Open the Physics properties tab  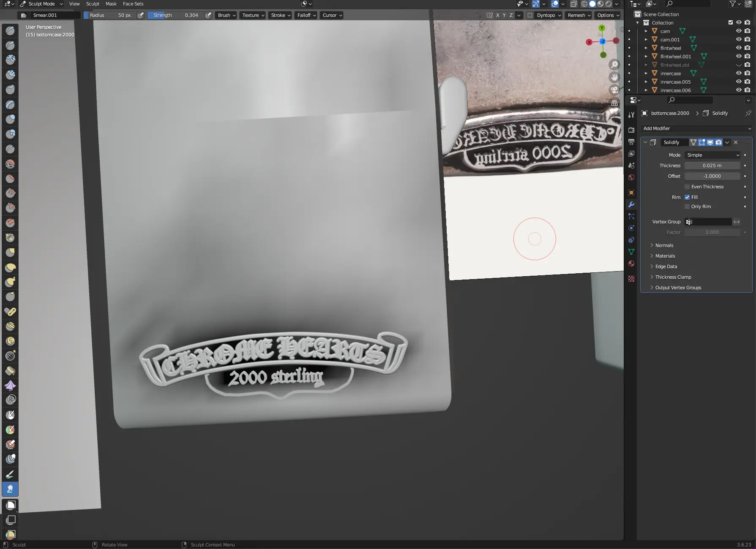pos(631,228)
